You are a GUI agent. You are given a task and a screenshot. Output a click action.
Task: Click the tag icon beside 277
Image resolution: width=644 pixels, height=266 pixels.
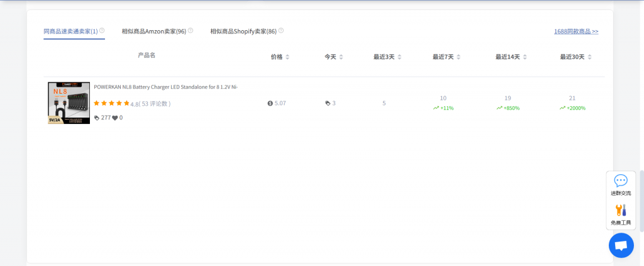(96, 118)
